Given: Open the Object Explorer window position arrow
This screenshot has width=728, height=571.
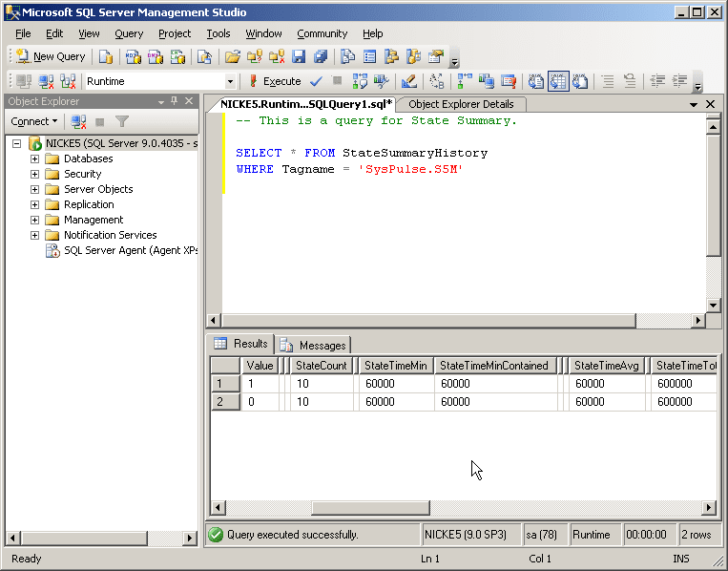Looking at the screenshot, I should (x=160, y=101).
